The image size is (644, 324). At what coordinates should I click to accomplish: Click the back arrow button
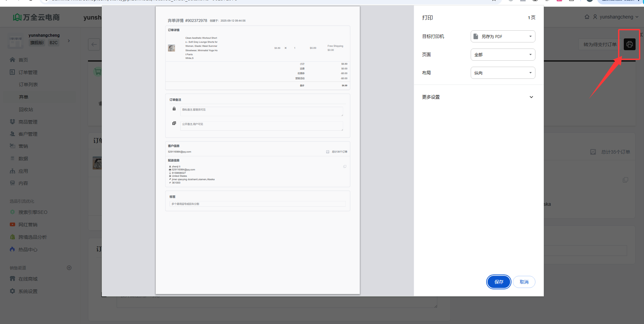94,44
